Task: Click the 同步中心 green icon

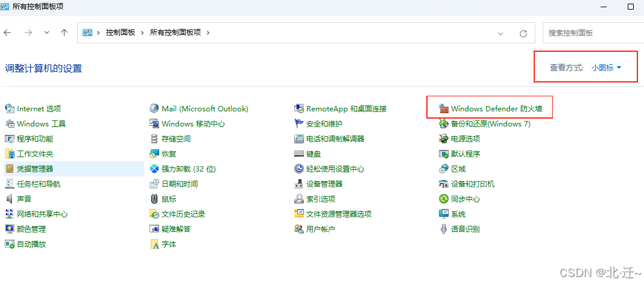Action: (x=444, y=199)
